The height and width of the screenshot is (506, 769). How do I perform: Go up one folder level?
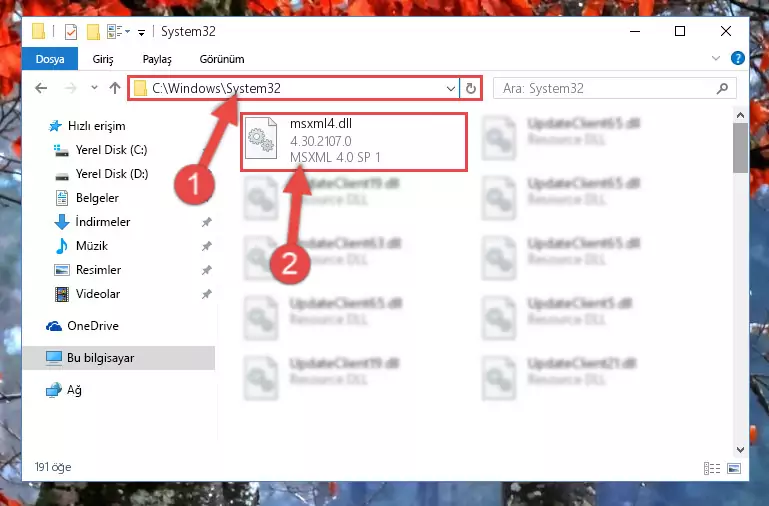point(115,88)
